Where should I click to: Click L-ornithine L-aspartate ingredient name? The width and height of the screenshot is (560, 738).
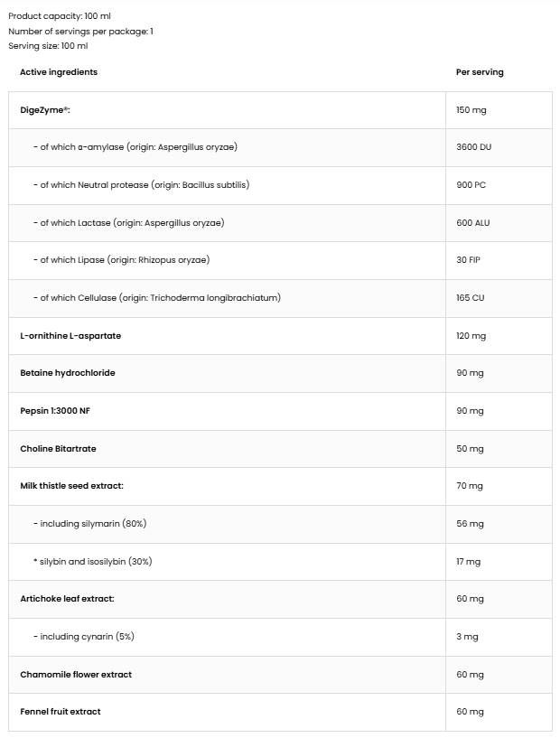pos(70,336)
